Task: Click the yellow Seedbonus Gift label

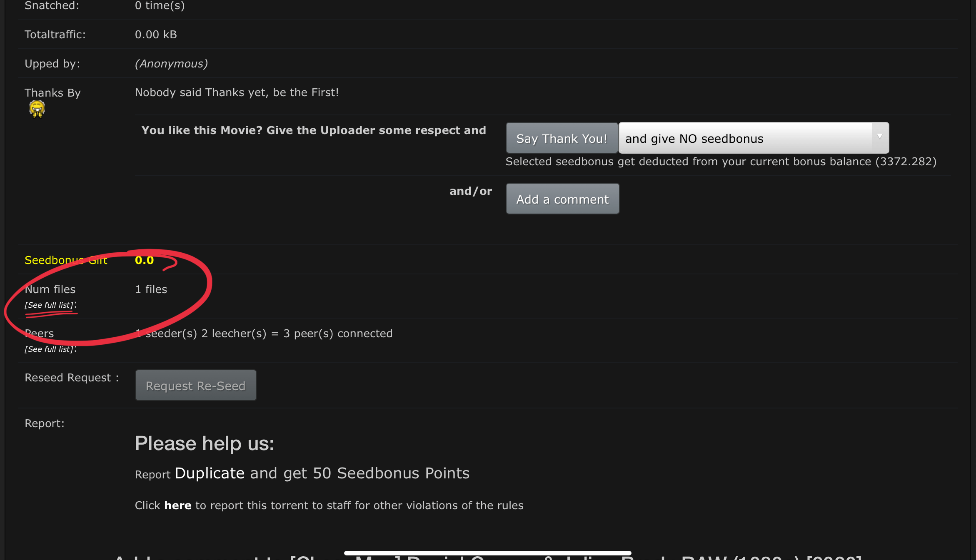Action: click(x=66, y=260)
